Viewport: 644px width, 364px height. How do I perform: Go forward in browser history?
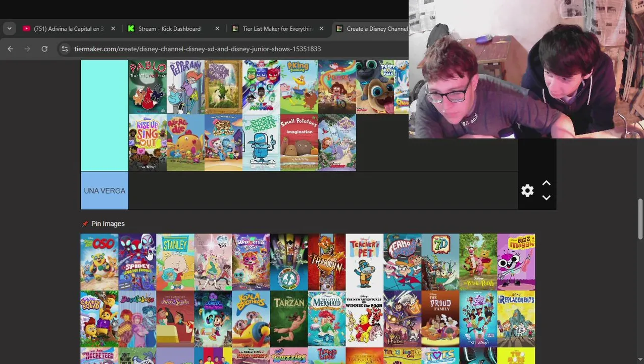tap(27, 49)
